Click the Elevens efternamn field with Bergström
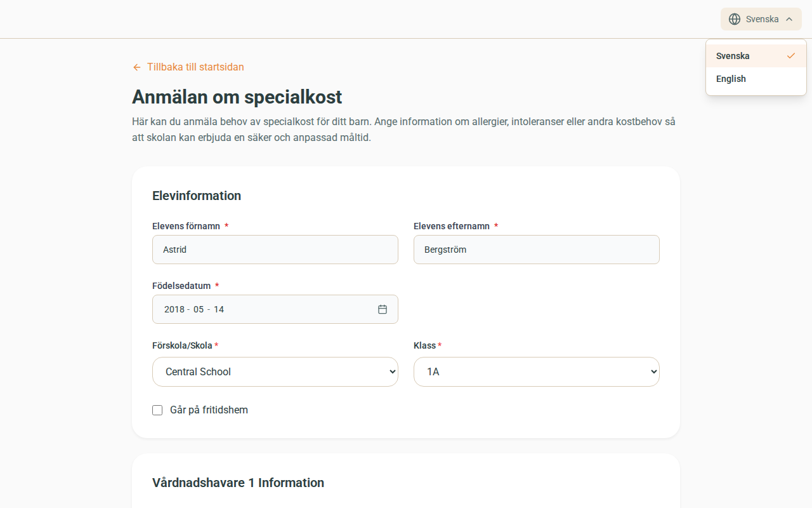Image resolution: width=812 pixels, height=508 pixels. 537,250
